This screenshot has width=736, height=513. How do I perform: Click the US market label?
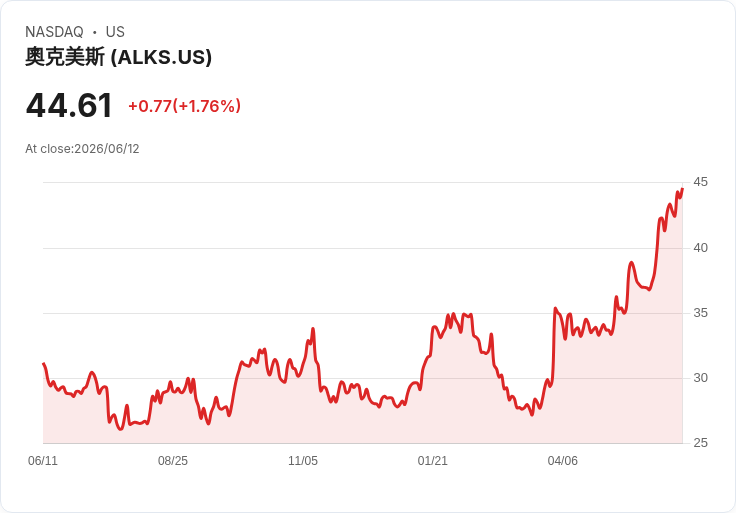[115, 32]
